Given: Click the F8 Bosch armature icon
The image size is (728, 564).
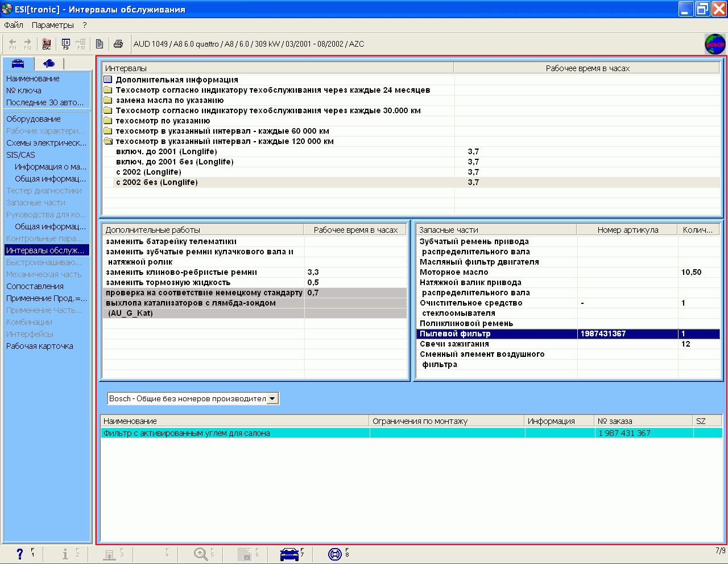Looking at the screenshot, I should 335,554.
